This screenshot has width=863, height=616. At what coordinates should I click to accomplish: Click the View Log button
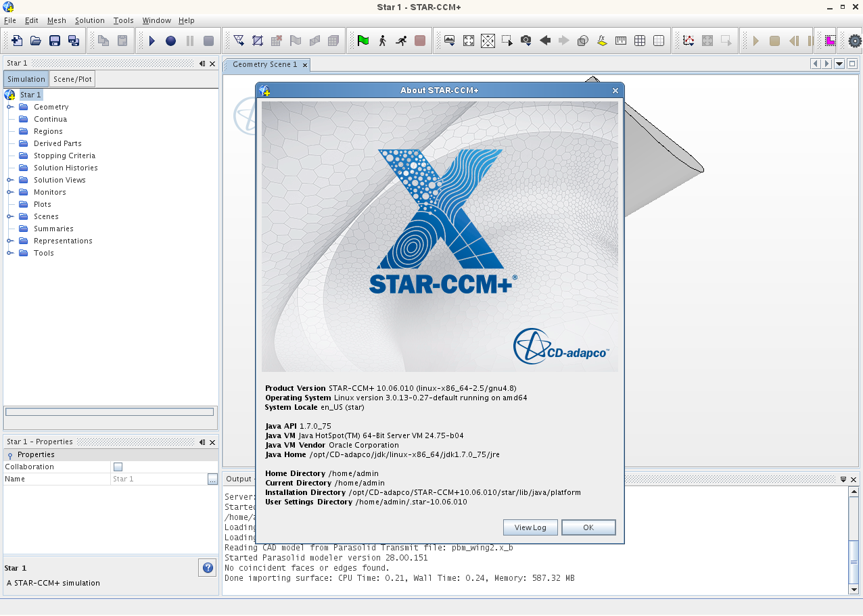pos(530,527)
